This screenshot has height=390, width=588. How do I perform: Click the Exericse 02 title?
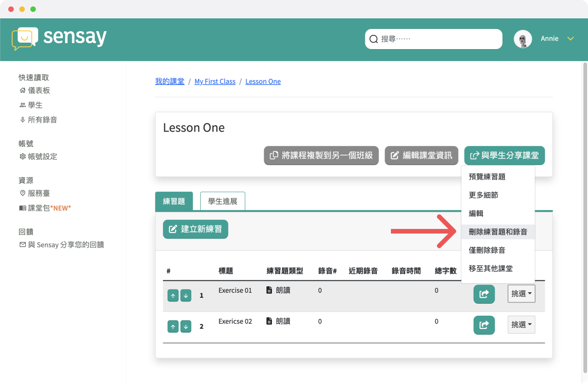[235, 321]
